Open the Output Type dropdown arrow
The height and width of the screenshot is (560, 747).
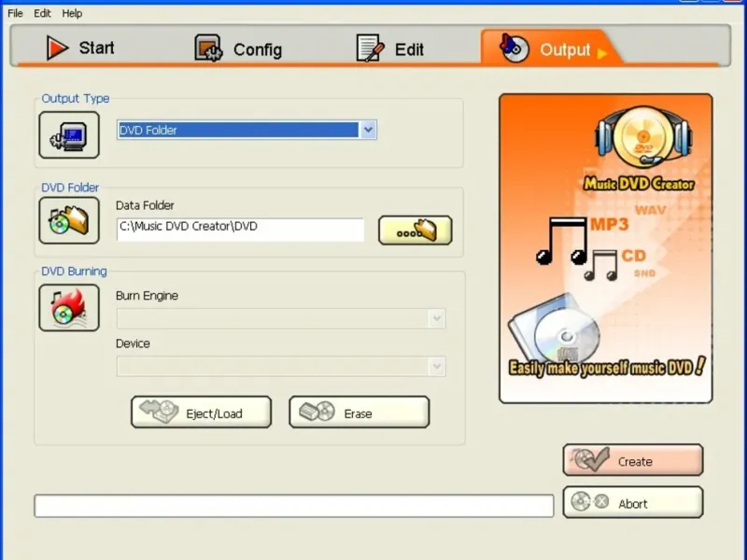(x=368, y=130)
